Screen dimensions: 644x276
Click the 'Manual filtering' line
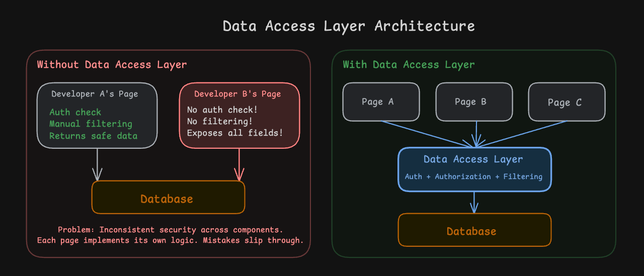pyautogui.click(x=91, y=124)
